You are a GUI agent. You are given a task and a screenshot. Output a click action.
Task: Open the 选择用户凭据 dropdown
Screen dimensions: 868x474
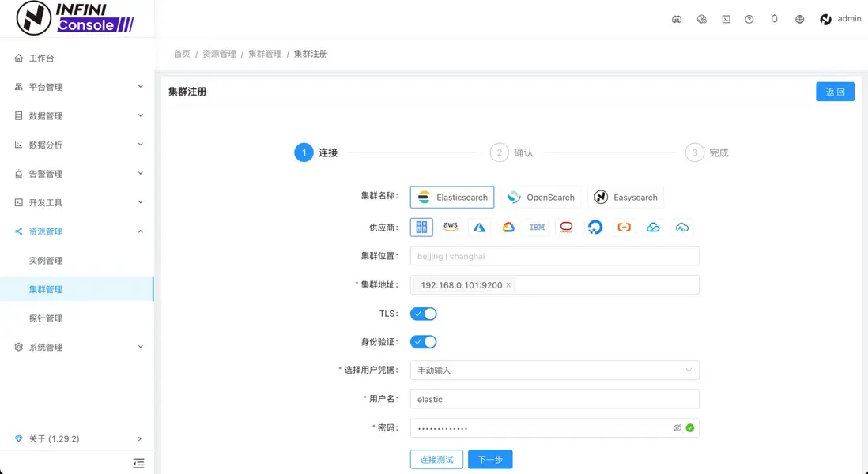point(555,371)
